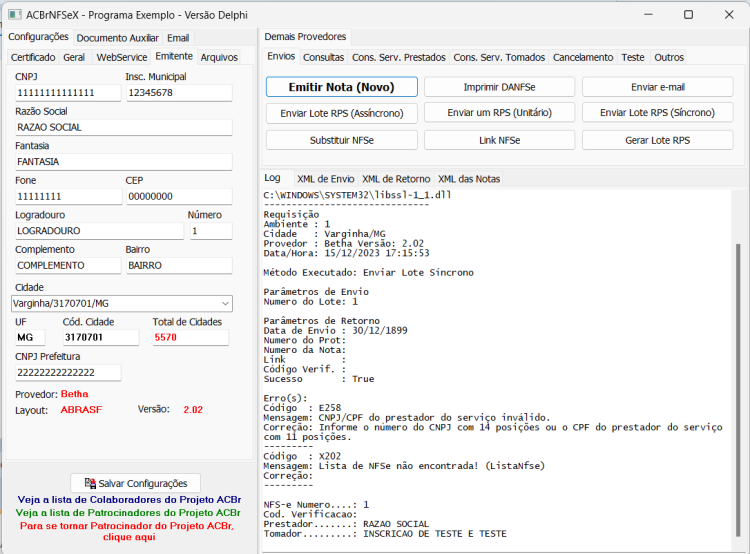Click Enviar Lote RPS (Síncrono) button

[x=657, y=113]
